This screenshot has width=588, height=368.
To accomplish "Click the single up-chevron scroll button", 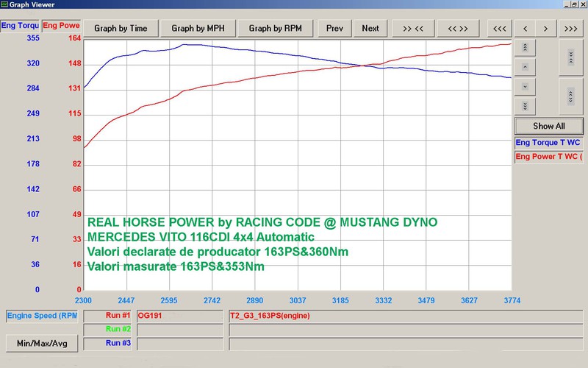I will point(525,67).
